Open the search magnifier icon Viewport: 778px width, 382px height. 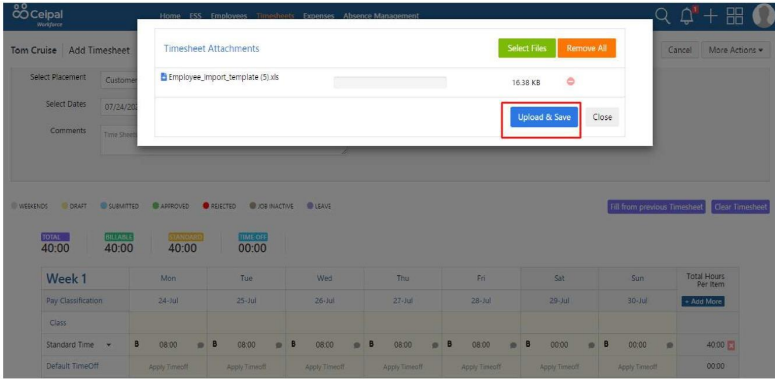pyautogui.click(x=662, y=16)
